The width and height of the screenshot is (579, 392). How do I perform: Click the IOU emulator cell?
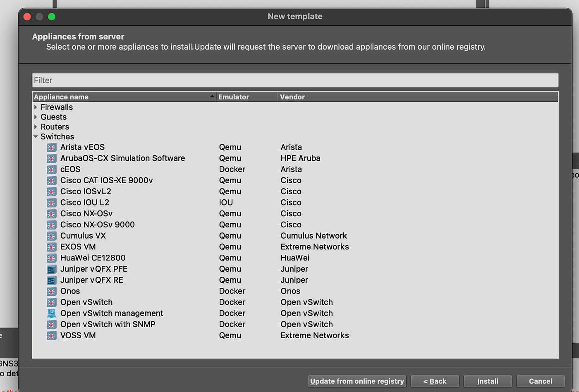click(226, 203)
